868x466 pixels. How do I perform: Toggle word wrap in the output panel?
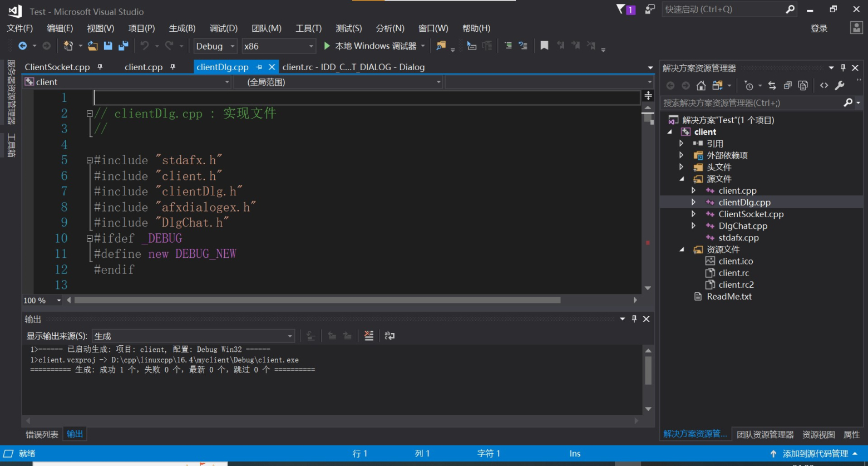click(x=389, y=336)
